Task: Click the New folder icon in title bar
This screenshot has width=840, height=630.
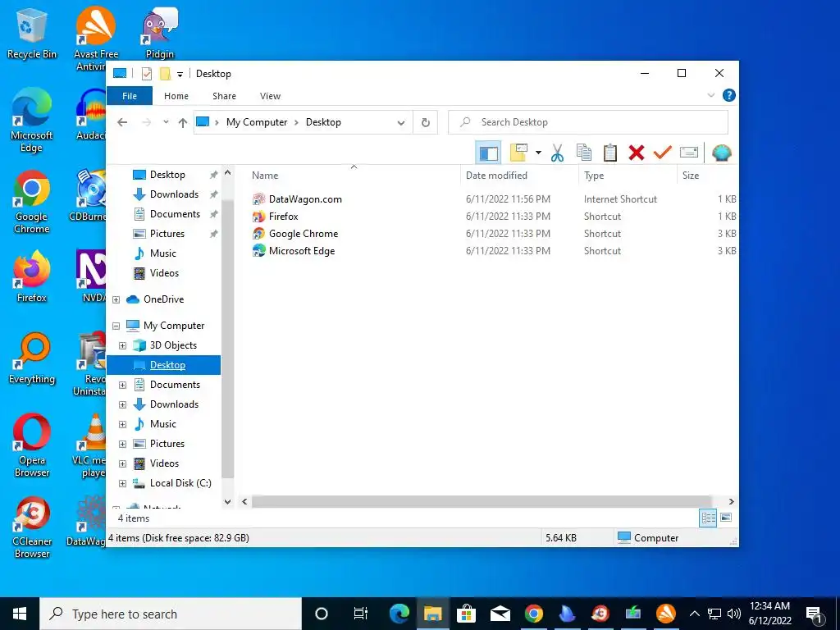Action: (165, 73)
